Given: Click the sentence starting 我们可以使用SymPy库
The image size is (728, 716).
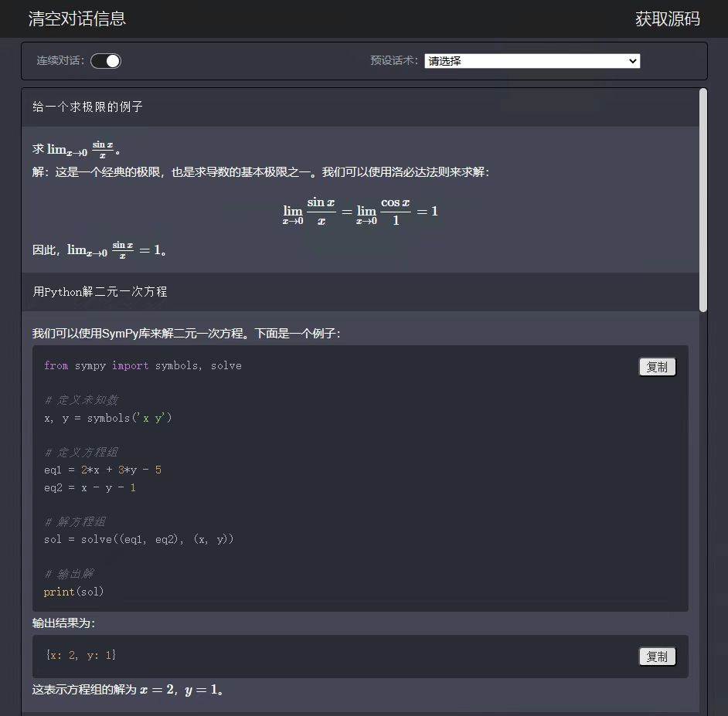Looking at the screenshot, I should [186, 334].
